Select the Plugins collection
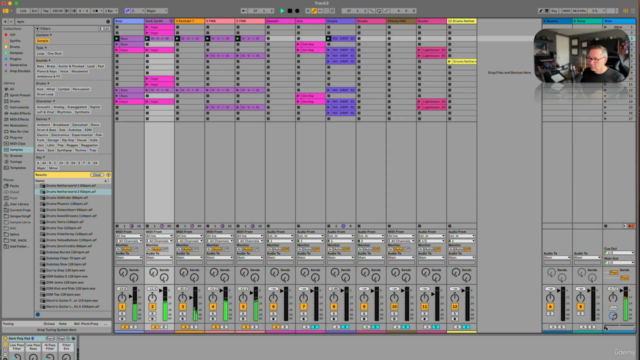 pos(16,59)
